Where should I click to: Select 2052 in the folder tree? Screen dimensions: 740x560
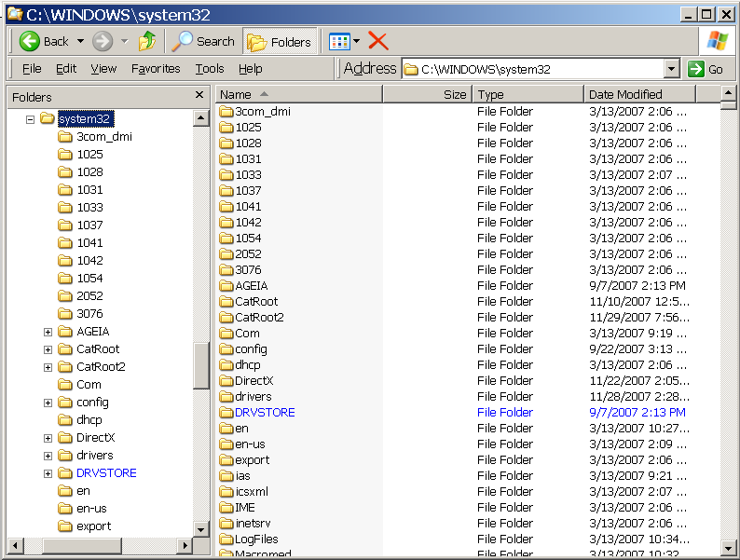coord(89,296)
